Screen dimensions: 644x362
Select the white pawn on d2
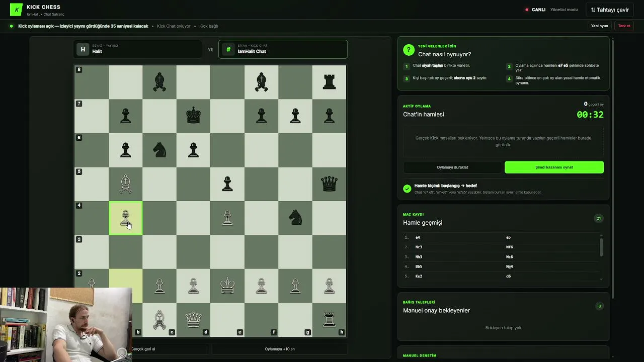[193, 286]
